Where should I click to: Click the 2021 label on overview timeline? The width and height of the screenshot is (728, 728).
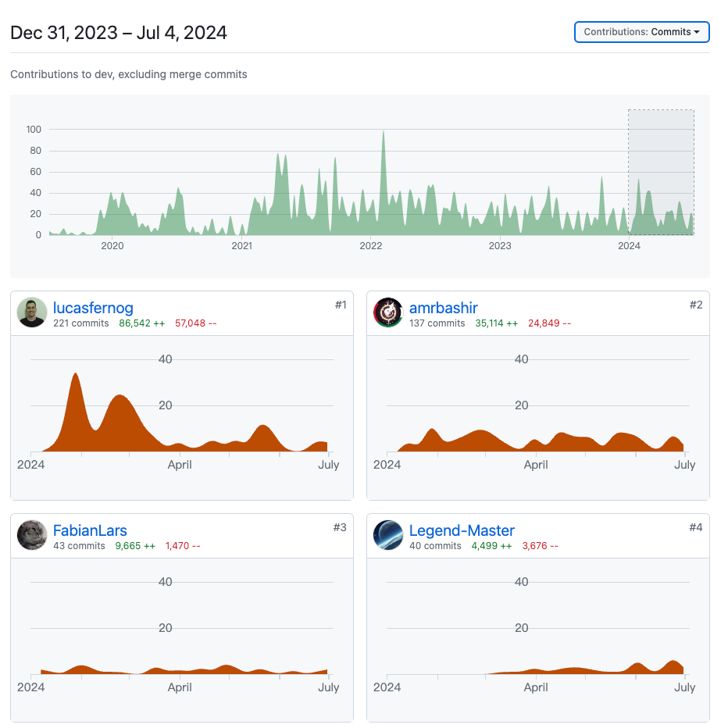pyautogui.click(x=242, y=246)
